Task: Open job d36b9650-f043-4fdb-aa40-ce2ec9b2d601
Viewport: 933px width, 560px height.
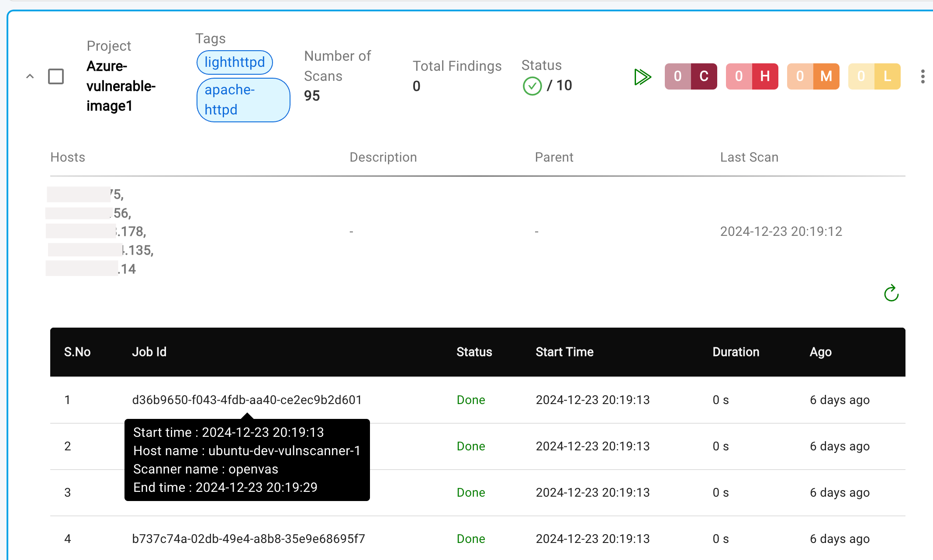Action: (247, 400)
